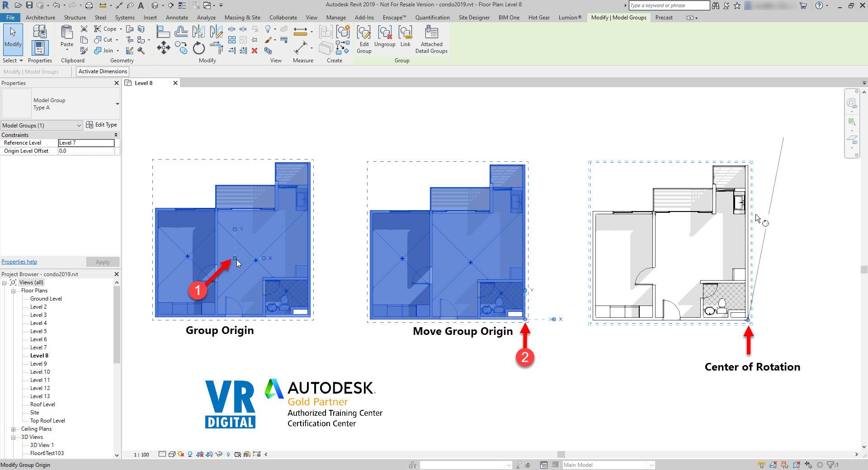Open the Model Group type selector dropdown
Viewport: 868px width, 470px height.
click(117, 104)
